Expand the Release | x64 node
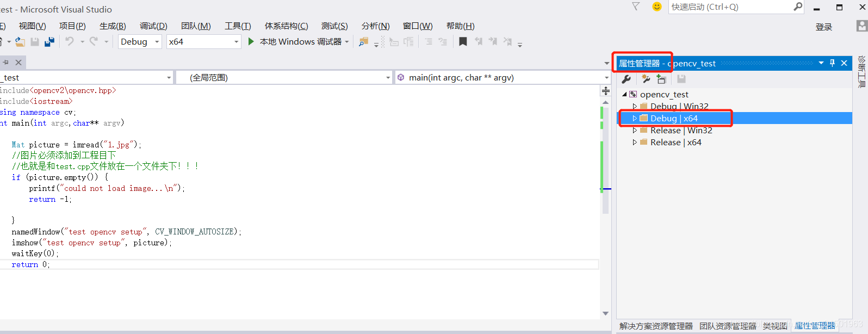This screenshot has height=334, width=868. tap(634, 142)
